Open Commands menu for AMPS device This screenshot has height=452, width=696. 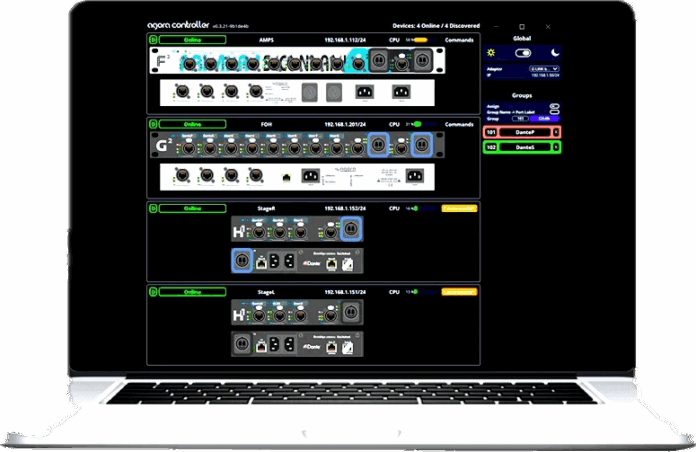(459, 40)
